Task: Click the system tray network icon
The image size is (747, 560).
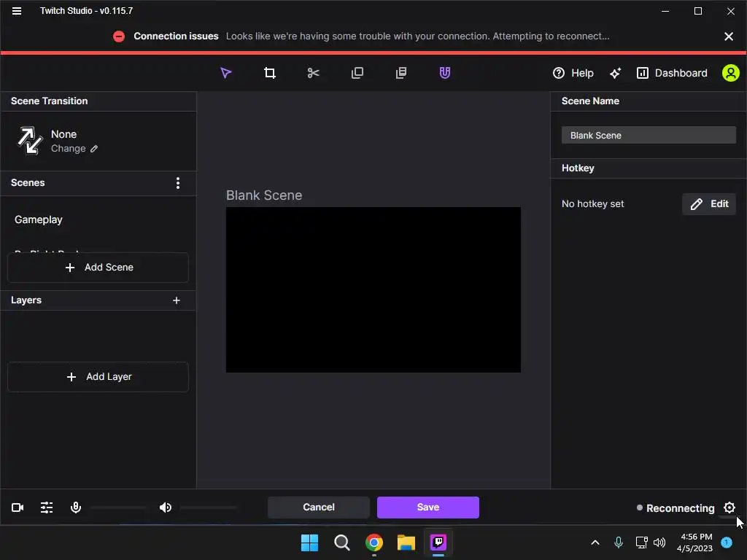Action: coord(641,542)
